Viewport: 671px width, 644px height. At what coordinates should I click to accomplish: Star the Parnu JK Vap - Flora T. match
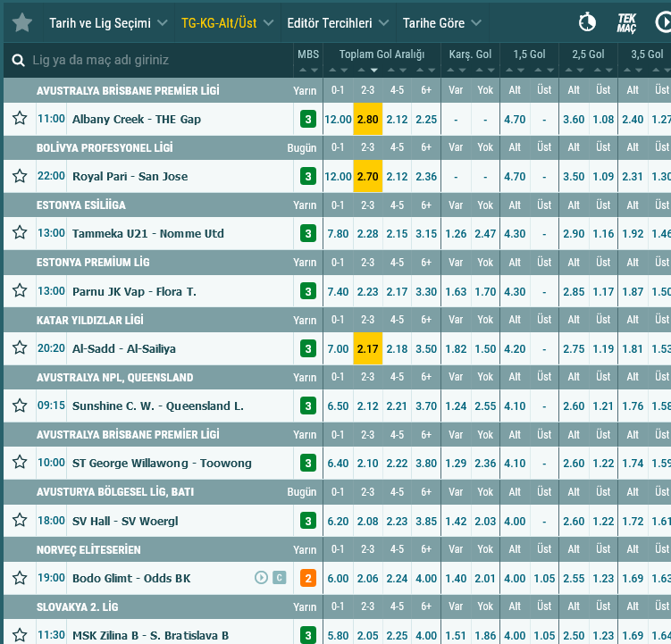click(20, 290)
